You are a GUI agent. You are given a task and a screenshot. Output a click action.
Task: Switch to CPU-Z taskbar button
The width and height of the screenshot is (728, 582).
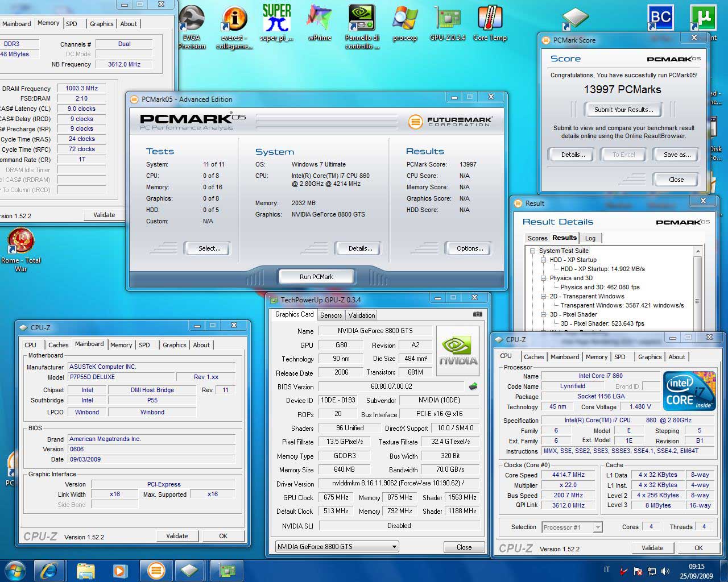190,571
